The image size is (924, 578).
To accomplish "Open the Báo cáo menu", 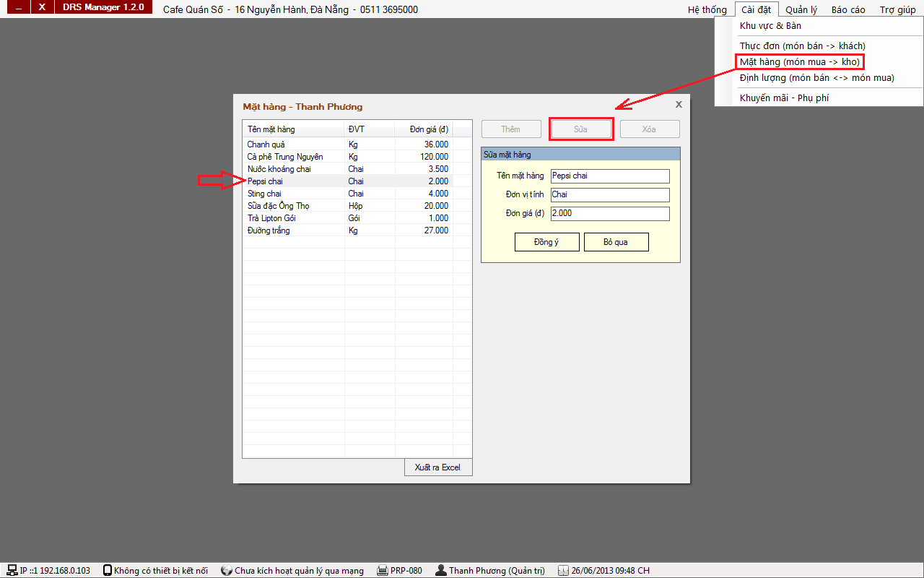I will pos(847,9).
